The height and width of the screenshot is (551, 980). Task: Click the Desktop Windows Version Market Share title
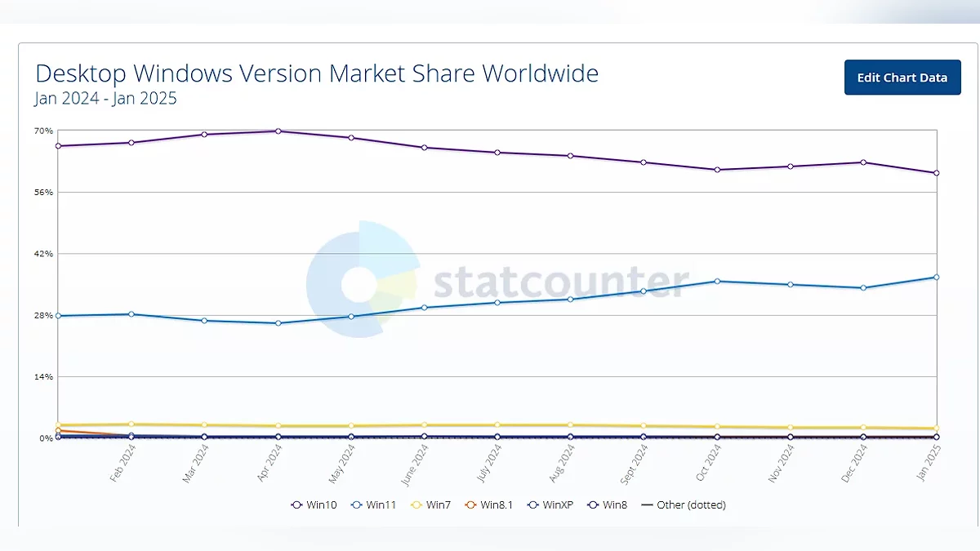tap(317, 73)
